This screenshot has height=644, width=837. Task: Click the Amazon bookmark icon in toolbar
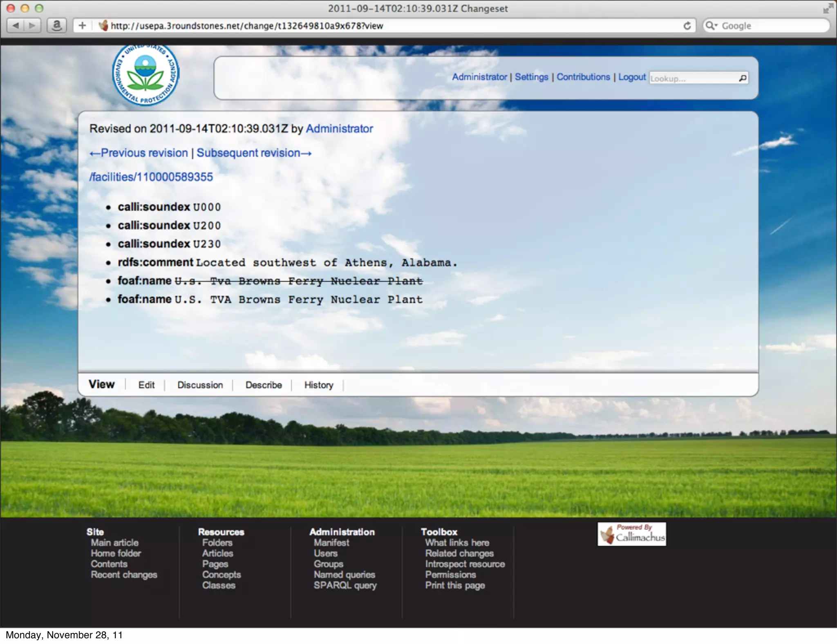[57, 26]
